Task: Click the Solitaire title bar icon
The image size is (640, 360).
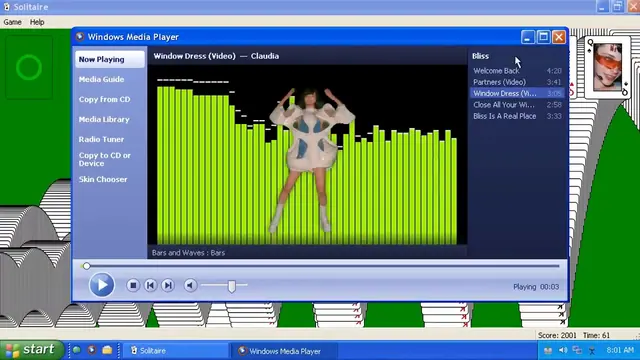Action: (x=7, y=7)
